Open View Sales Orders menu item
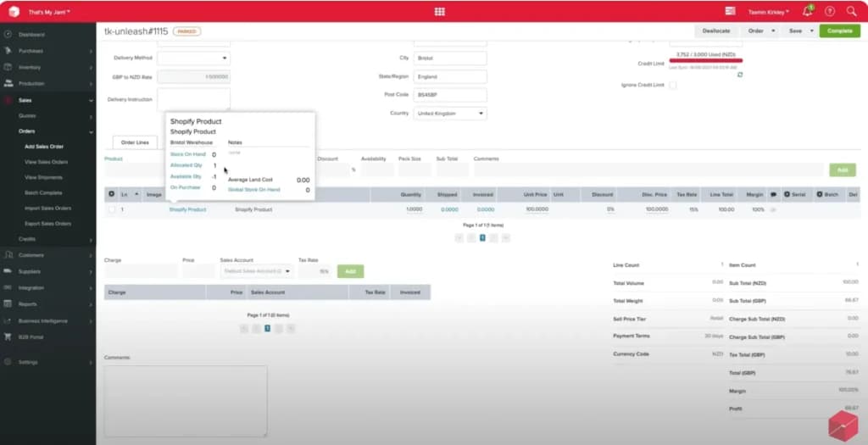Viewport: 868px width, 445px height. [x=47, y=162]
